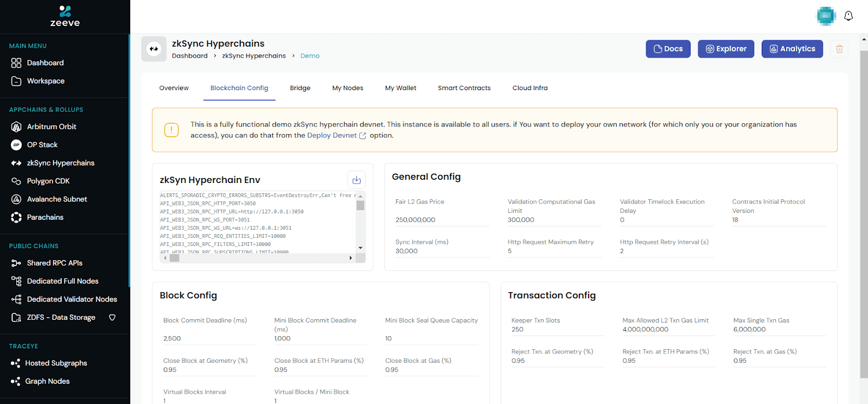The height and width of the screenshot is (404, 868).
Task: Open Workspace in the sidebar
Action: click(46, 81)
